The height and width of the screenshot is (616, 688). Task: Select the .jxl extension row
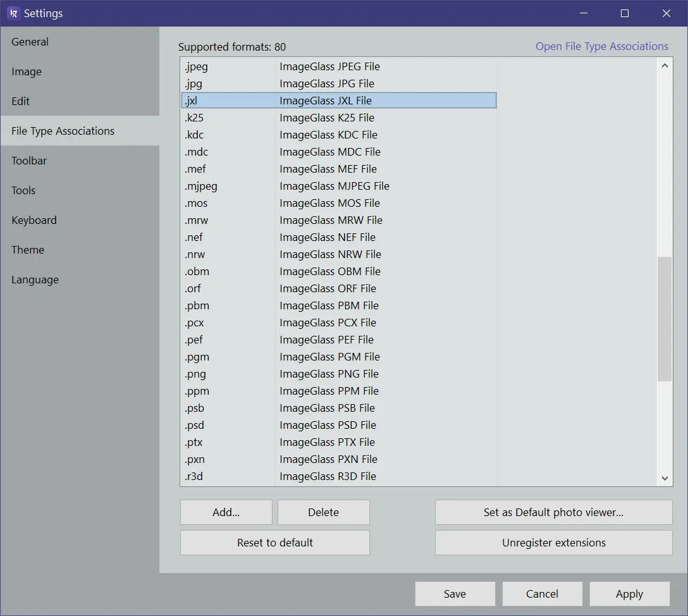339,101
